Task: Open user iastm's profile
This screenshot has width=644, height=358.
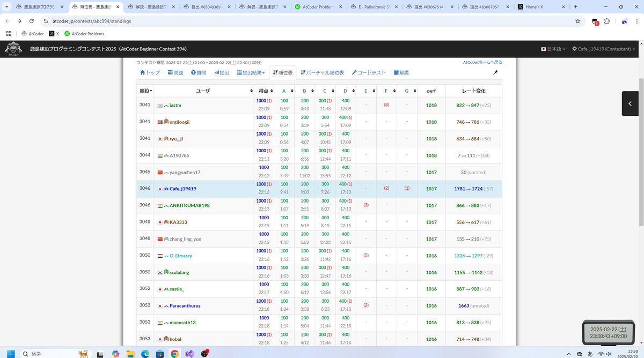Action: (175, 105)
